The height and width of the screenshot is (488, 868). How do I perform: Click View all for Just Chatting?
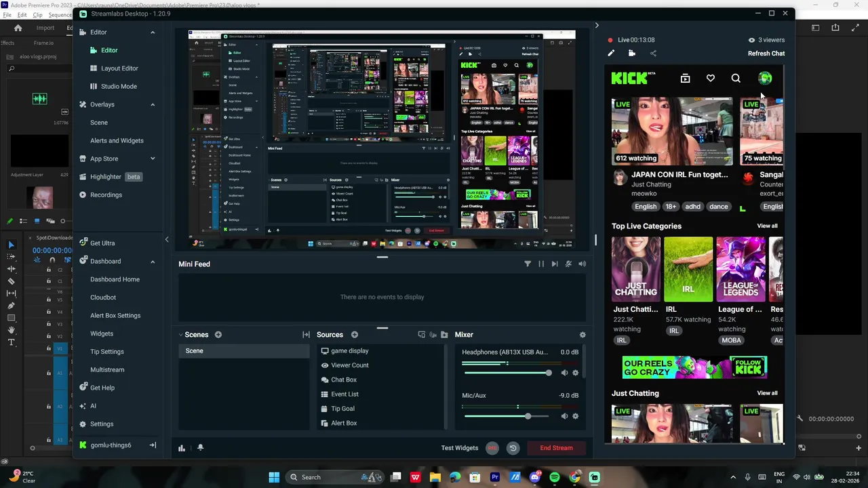[x=767, y=393]
